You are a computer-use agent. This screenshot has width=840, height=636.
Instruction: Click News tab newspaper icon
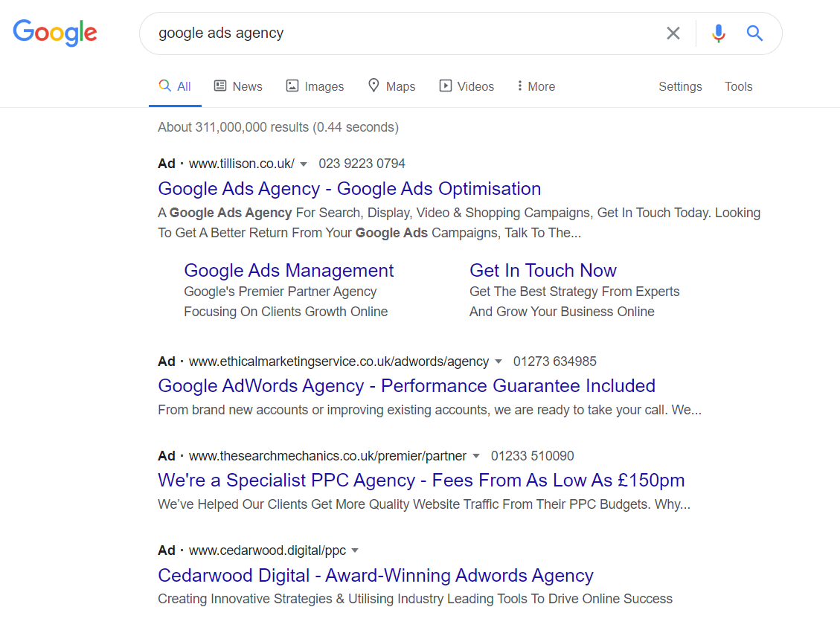point(220,86)
